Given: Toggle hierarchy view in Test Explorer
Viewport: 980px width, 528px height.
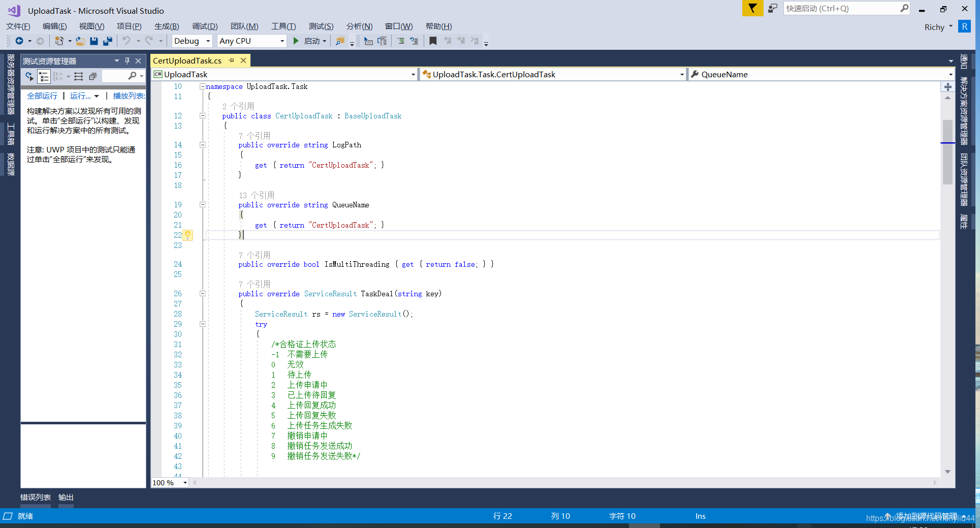Looking at the screenshot, I should point(44,76).
